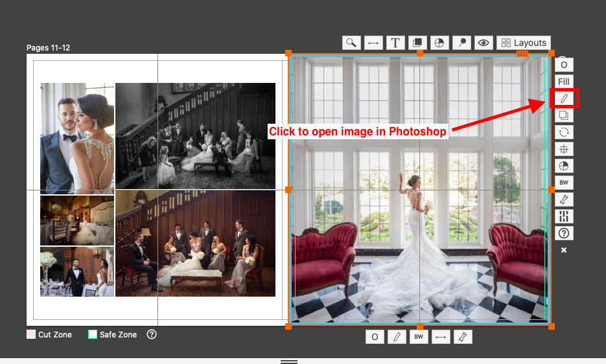
Task: Click the Fill button in side toolbar
Action: click(564, 82)
